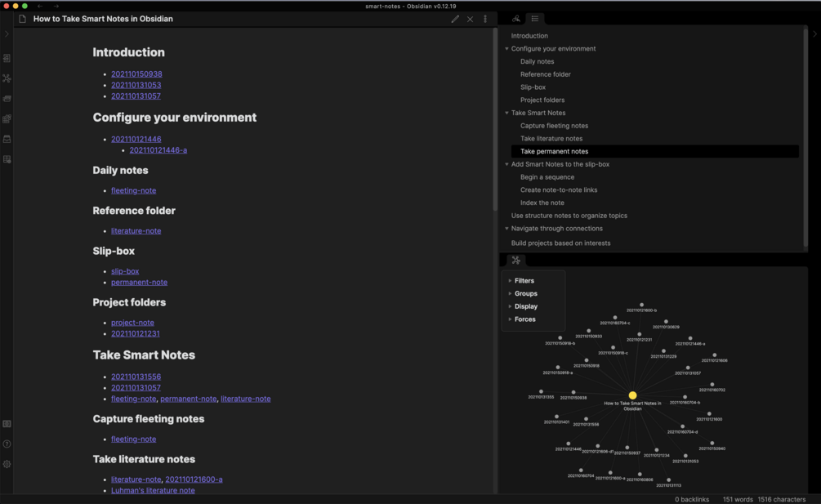Open the permanent-note link under Slip-box

point(139,283)
